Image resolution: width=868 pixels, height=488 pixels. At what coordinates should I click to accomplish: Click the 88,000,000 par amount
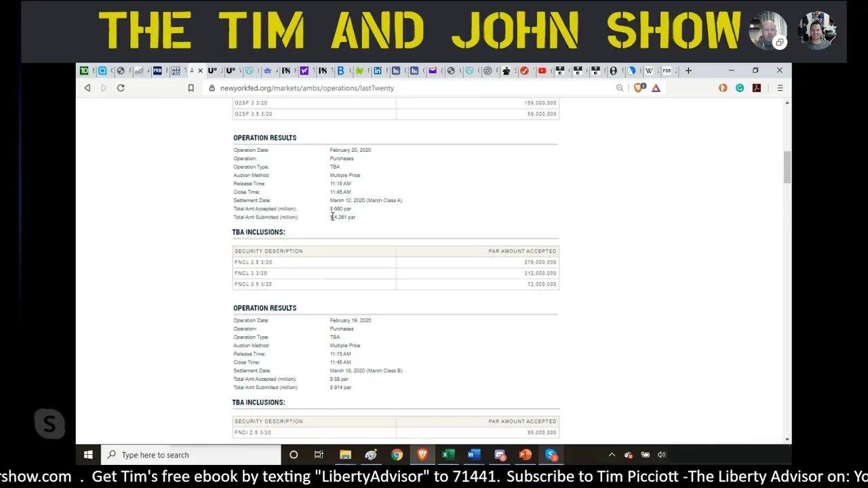[x=542, y=432]
